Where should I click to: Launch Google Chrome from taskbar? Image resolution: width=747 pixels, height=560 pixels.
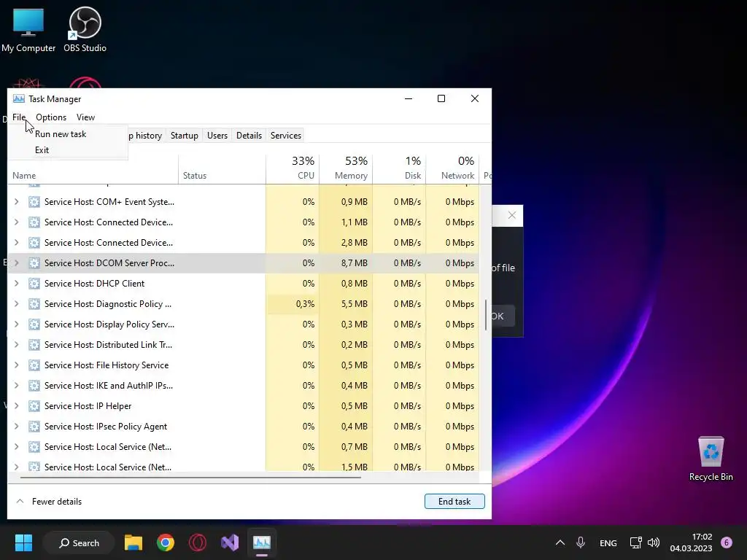click(166, 542)
